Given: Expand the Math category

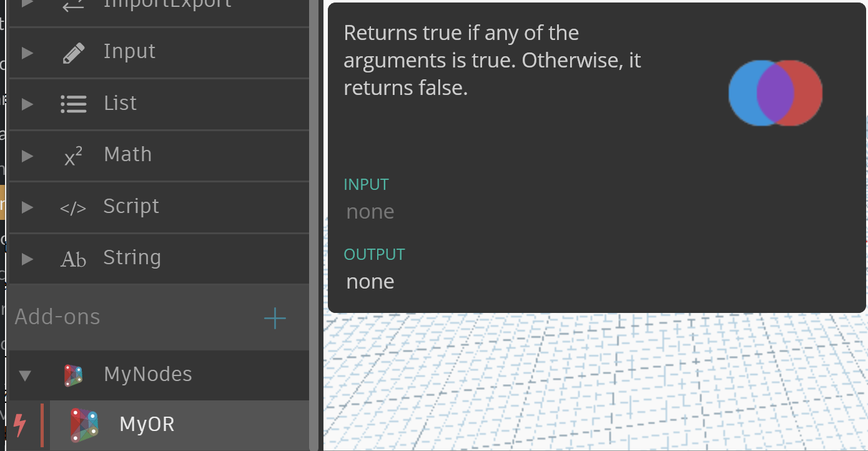Looking at the screenshot, I should tap(27, 154).
